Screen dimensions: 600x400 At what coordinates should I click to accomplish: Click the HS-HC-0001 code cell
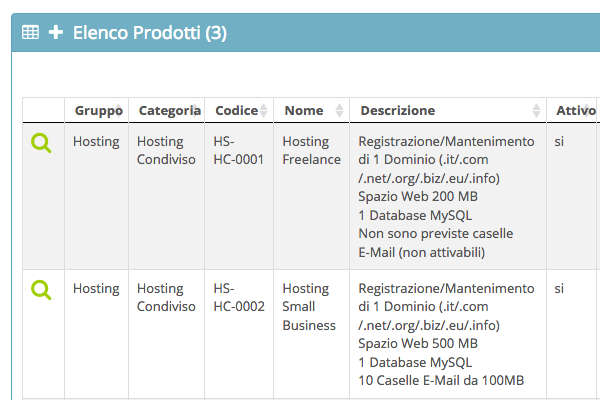pos(239,150)
